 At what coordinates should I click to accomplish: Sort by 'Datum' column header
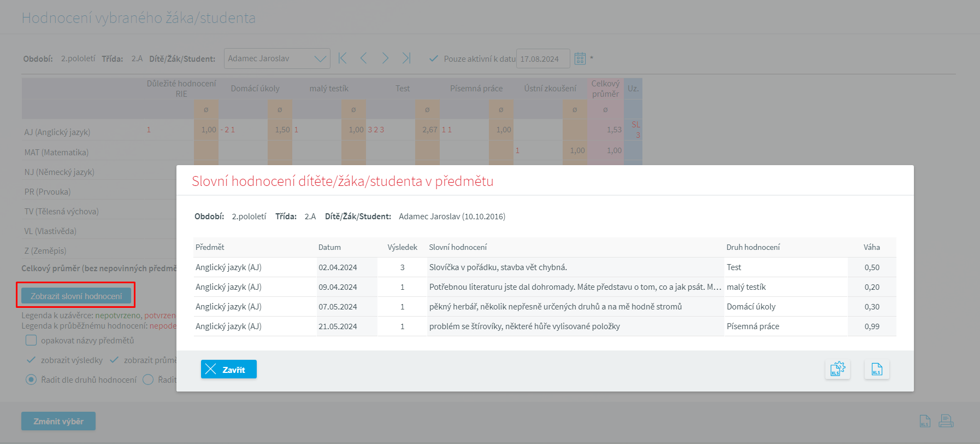329,247
